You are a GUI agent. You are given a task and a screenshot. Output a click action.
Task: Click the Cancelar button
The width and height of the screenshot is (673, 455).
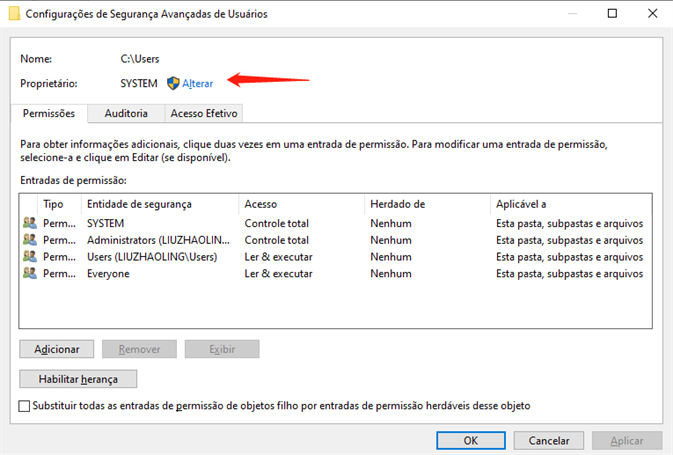(x=549, y=440)
